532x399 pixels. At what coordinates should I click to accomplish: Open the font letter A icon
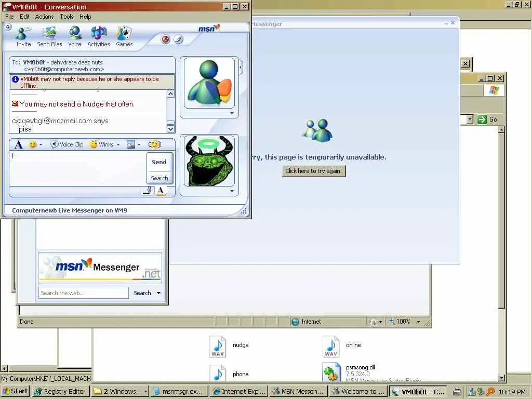pyautogui.click(x=19, y=144)
